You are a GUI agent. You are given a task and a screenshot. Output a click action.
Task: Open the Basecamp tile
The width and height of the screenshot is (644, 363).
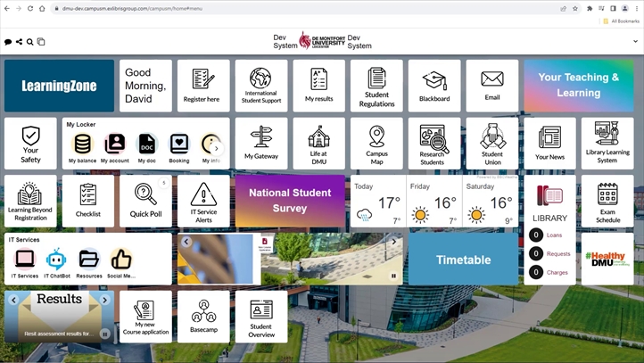[x=203, y=316]
